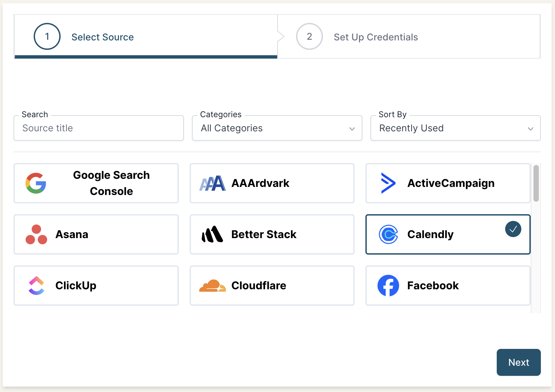Viewport: 555px width, 392px height.
Task: Select the ActiveCampaign arrow icon
Action: coord(388,183)
